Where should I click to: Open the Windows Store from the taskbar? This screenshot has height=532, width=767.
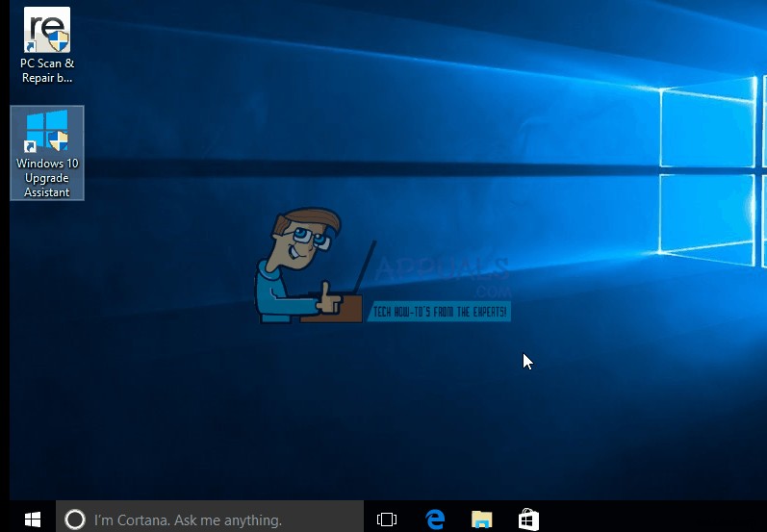(x=528, y=519)
